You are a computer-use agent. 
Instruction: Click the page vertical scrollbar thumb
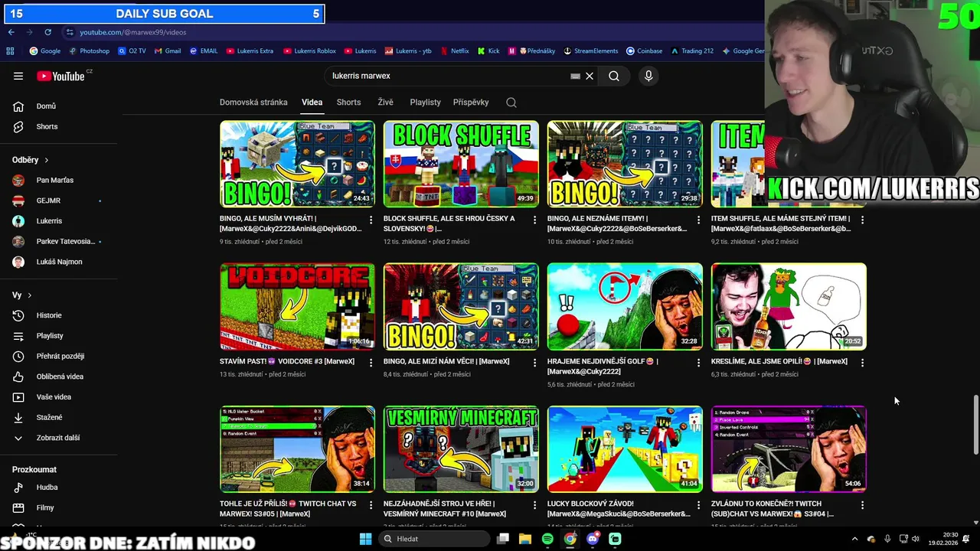coord(975,425)
